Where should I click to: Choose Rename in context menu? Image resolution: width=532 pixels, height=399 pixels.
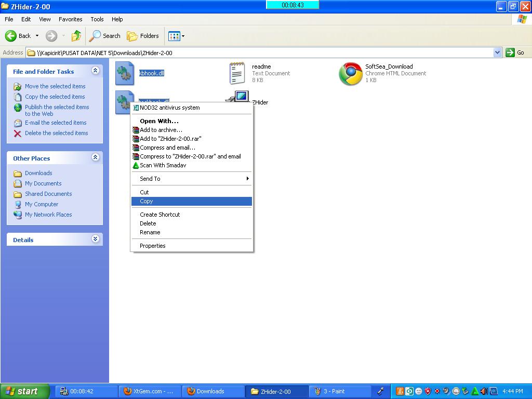[x=192, y=232]
